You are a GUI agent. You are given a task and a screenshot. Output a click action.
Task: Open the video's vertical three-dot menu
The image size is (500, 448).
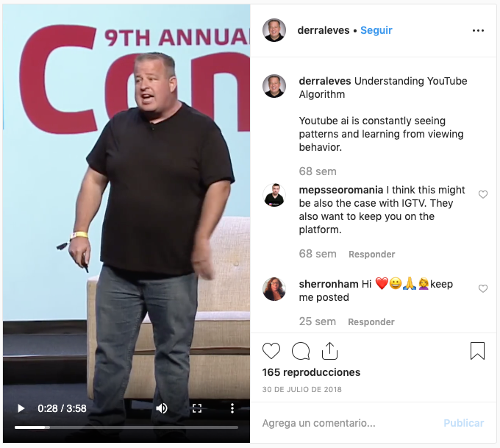tap(232, 408)
